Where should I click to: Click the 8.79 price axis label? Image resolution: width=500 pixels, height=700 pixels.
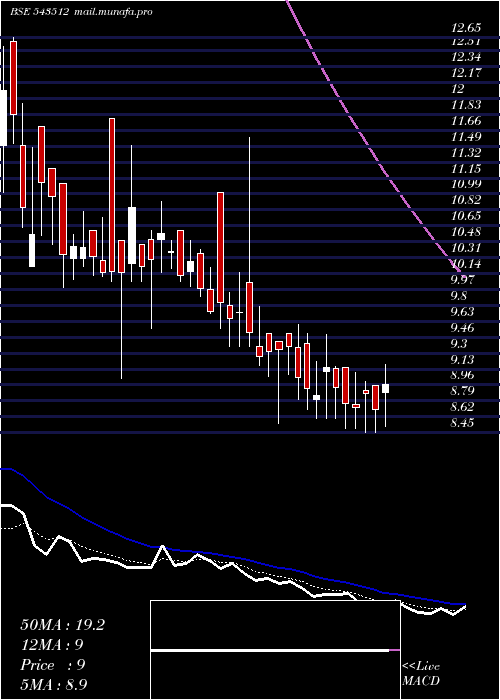464,391
